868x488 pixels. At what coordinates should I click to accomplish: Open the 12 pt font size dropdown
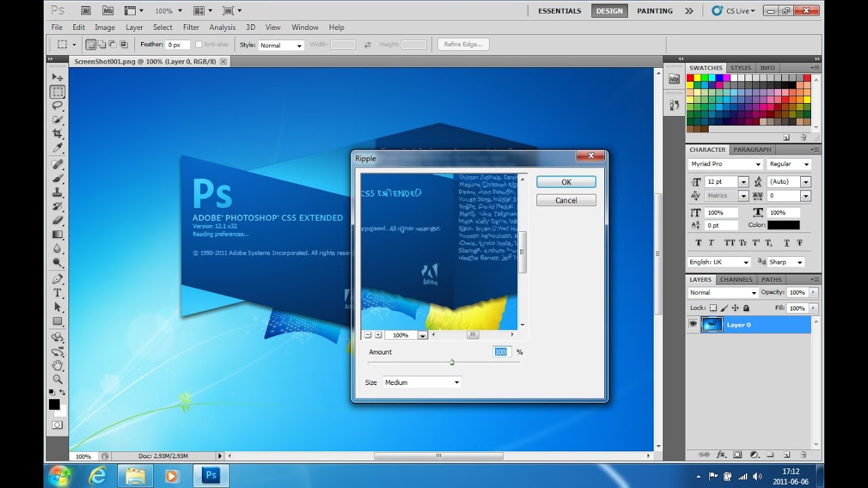click(x=743, y=182)
